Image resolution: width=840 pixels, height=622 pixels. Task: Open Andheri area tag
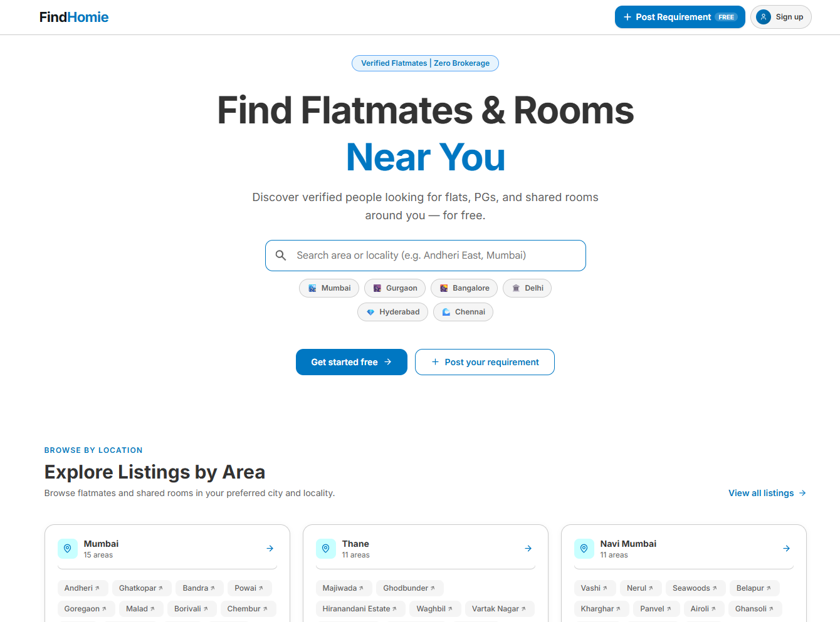coord(82,588)
